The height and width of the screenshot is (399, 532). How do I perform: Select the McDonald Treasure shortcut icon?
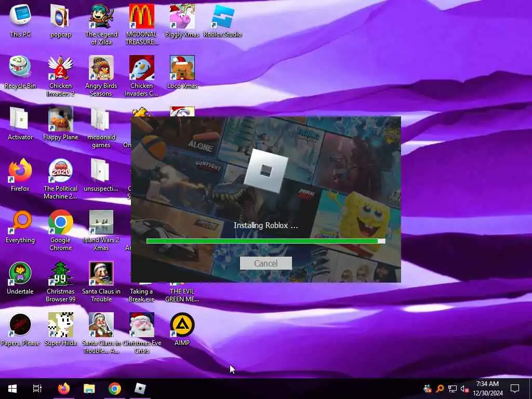click(x=141, y=24)
